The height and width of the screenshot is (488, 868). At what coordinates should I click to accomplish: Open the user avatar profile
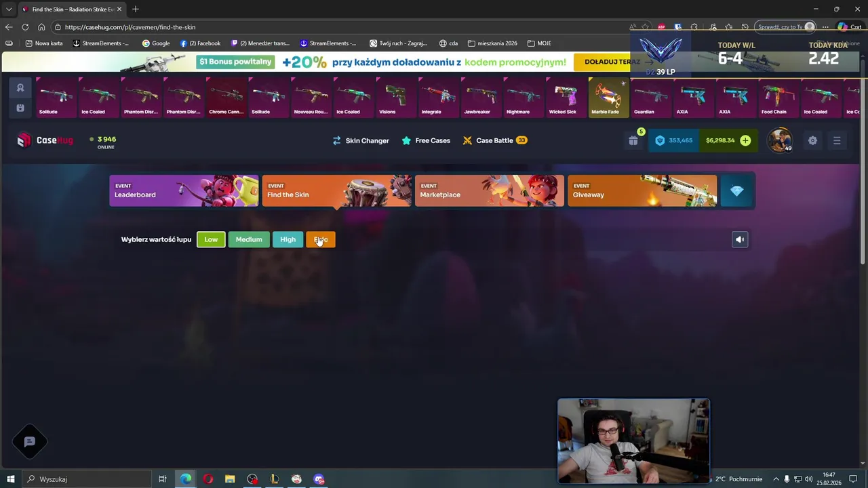pos(780,140)
